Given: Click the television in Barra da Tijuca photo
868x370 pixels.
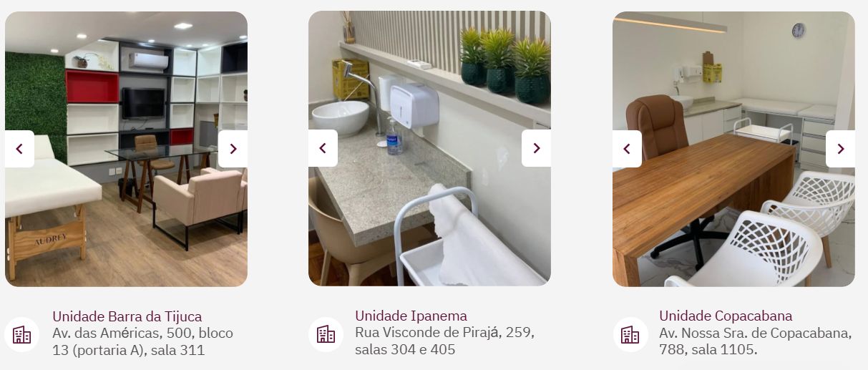Looking at the screenshot, I should [143, 103].
